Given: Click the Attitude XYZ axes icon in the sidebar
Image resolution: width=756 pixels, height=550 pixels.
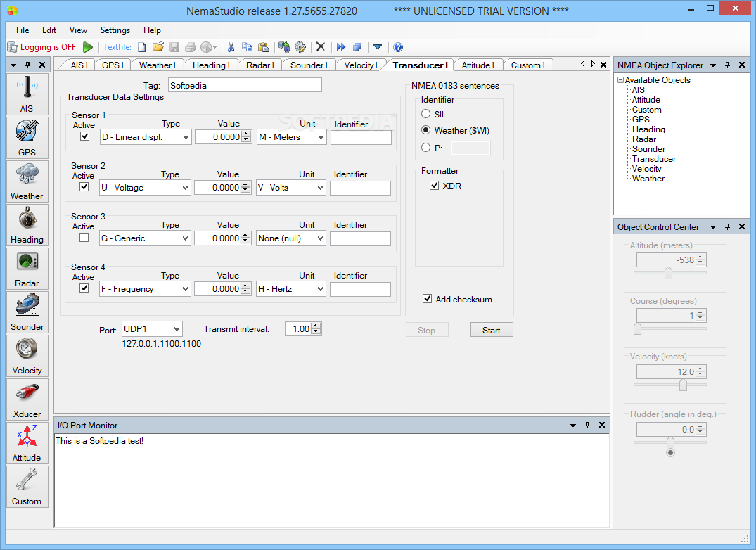Looking at the screenshot, I should (27, 443).
